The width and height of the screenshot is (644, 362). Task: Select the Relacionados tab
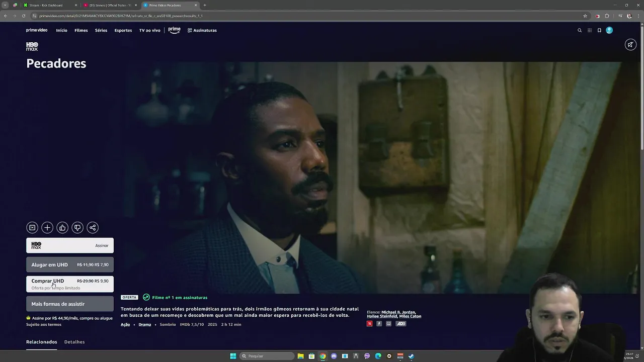tap(42, 342)
